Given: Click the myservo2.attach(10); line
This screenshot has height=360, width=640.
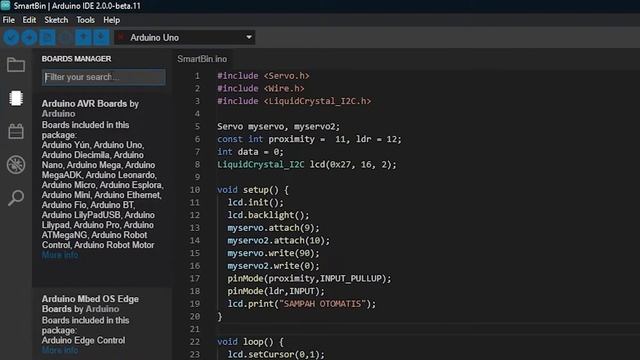Looking at the screenshot, I should tap(278, 240).
